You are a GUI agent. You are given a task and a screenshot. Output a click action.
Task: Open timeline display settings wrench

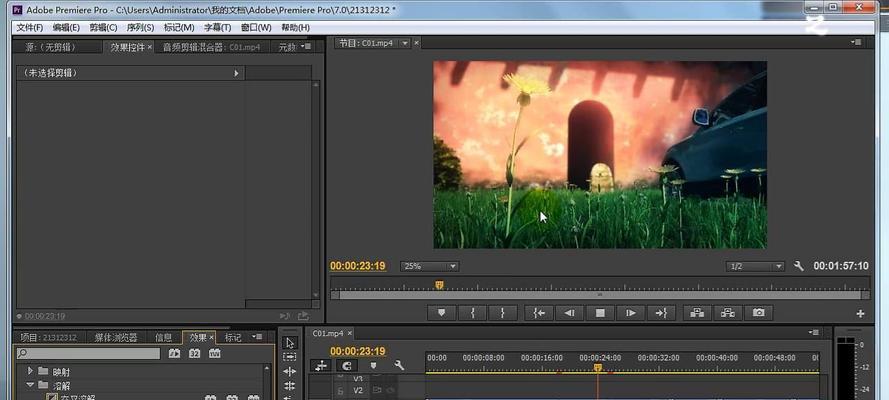coord(399,366)
